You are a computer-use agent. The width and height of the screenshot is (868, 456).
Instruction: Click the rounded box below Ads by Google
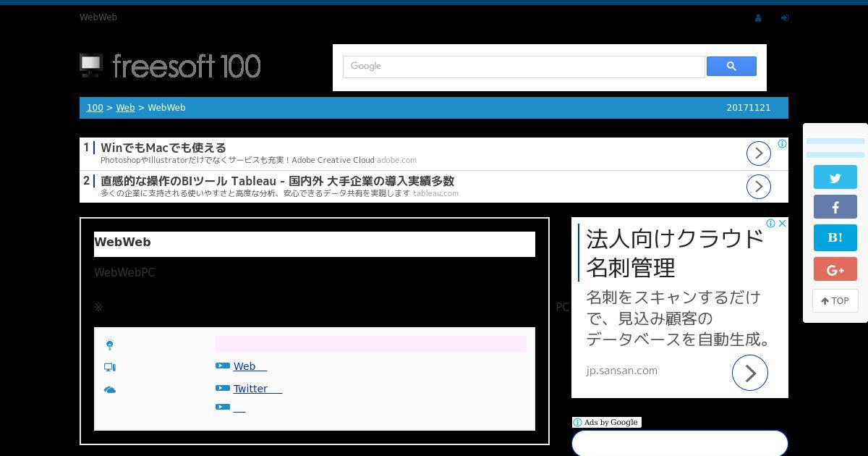[x=680, y=443]
